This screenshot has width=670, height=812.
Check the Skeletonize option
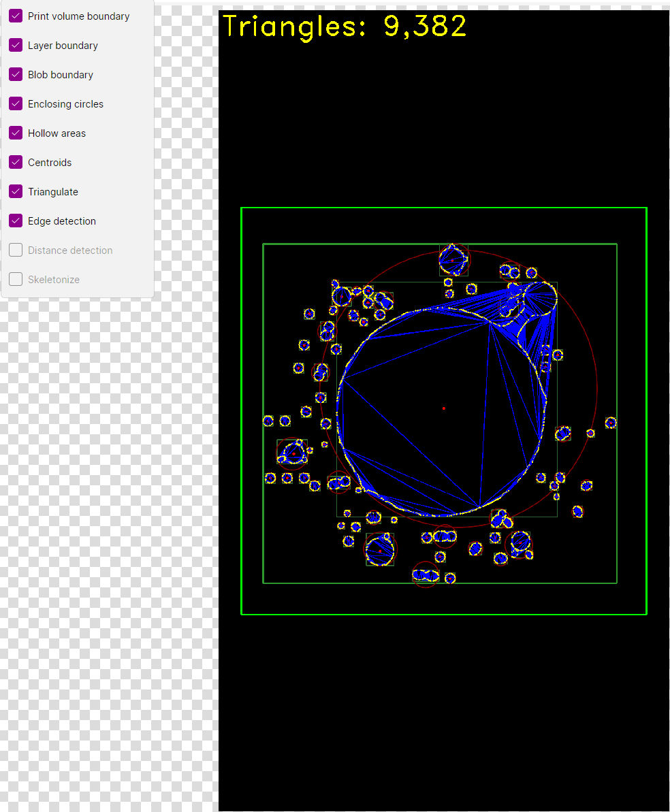(15, 279)
